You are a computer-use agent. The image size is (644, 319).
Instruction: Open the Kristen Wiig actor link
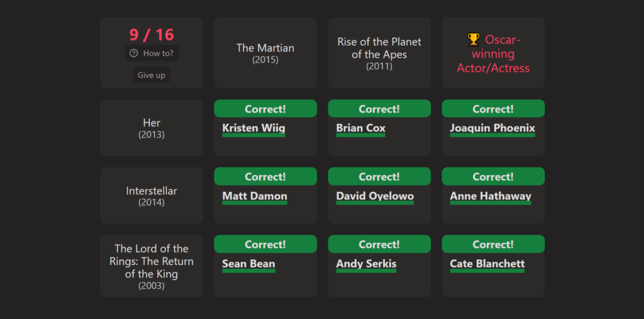click(253, 128)
